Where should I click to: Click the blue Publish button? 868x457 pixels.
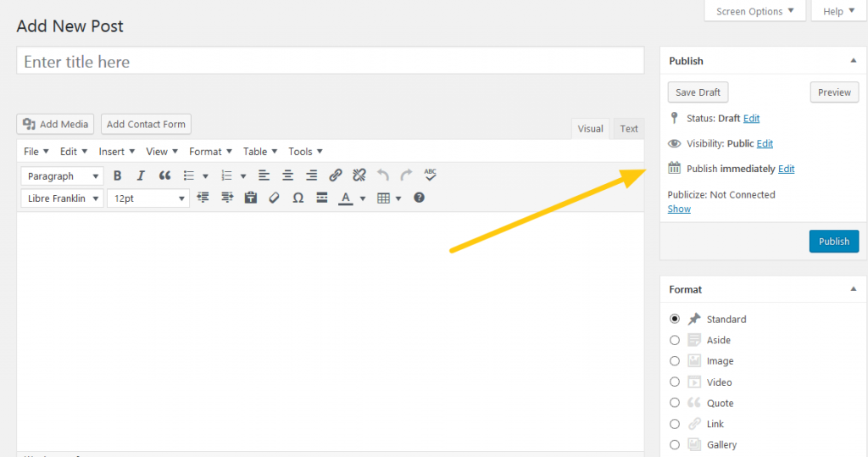(834, 241)
